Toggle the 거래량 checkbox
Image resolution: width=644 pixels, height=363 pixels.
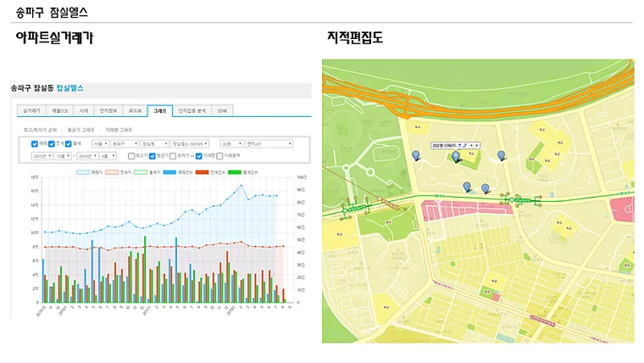pyautogui.click(x=199, y=156)
